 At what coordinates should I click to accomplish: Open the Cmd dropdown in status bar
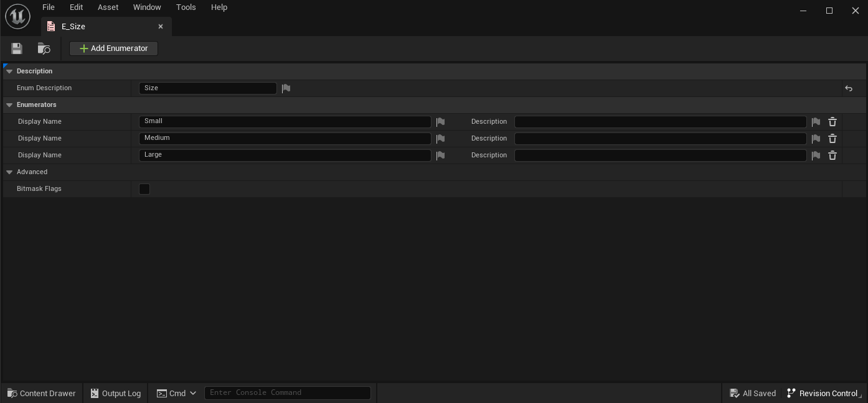click(x=177, y=393)
